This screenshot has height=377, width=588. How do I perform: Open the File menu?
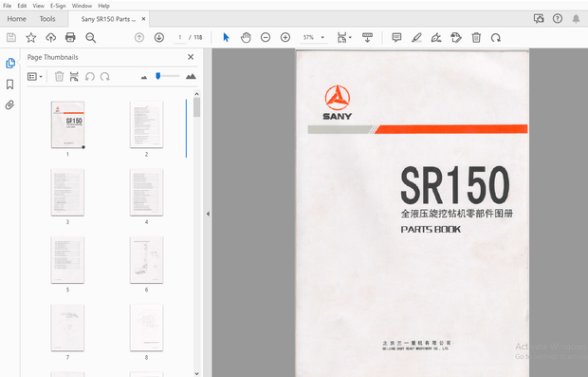click(x=7, y=6)
